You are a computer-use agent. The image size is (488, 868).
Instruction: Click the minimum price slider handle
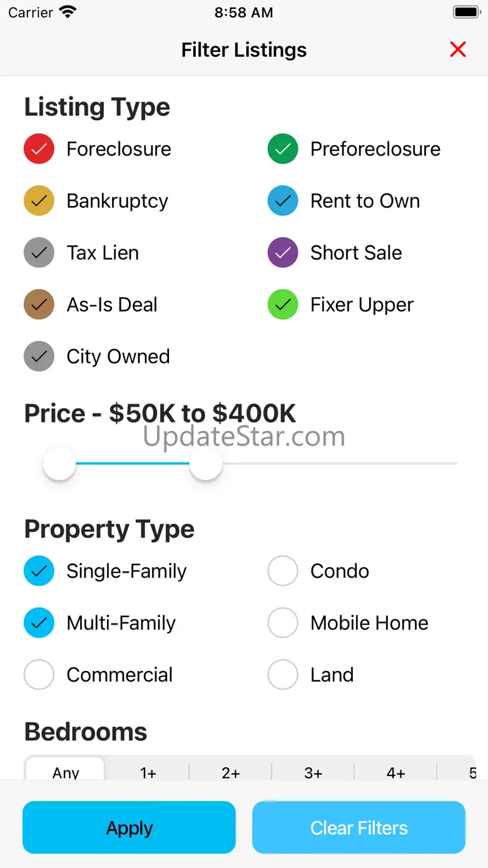(x=59, y=464)
